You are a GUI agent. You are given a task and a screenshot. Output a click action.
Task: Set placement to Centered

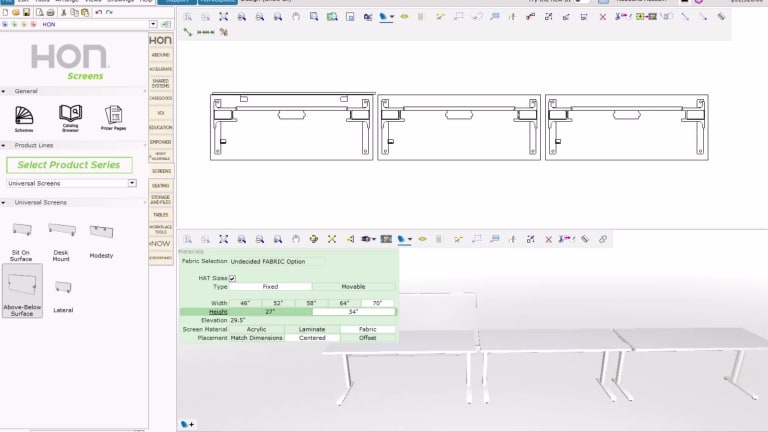pyautogui.click(x=312, y=338)
